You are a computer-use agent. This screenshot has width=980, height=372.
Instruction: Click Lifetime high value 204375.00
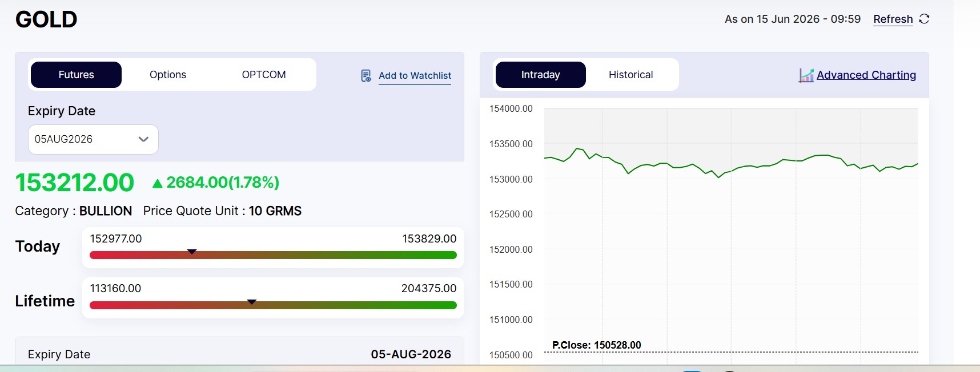click(x=429, y=288)
